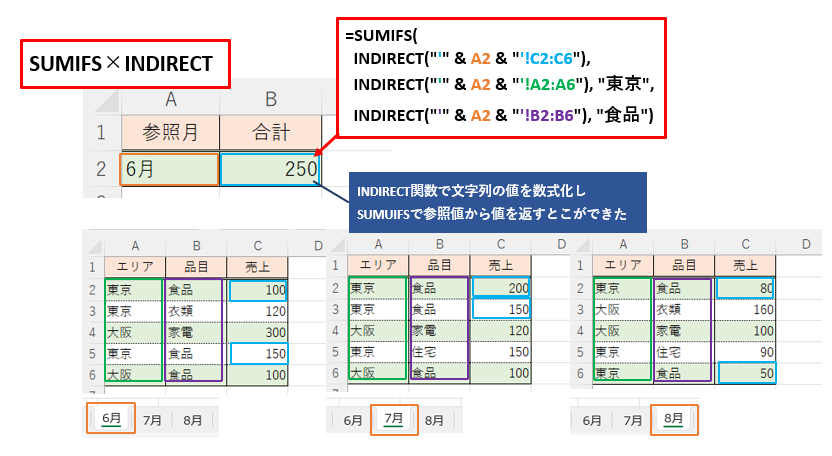Select row 3 header in the right sheet
This screenshot has height=456, width=832.
pos(580,309)
